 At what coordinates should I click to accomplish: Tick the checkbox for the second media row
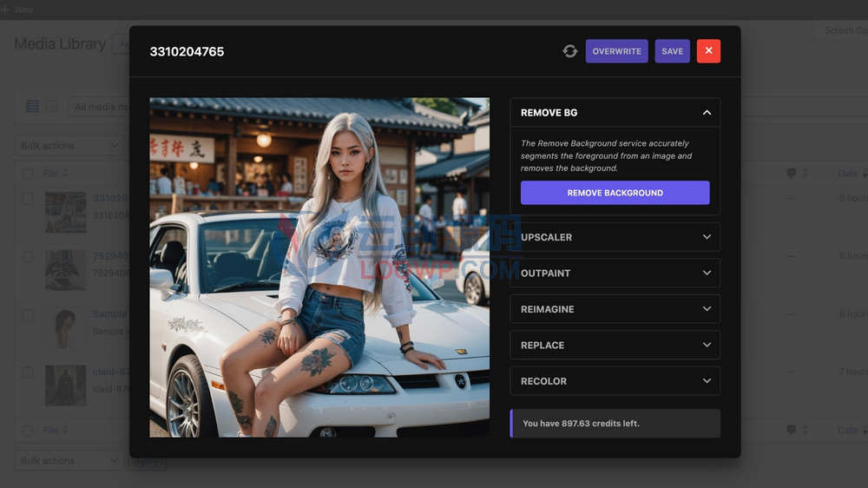27,256
